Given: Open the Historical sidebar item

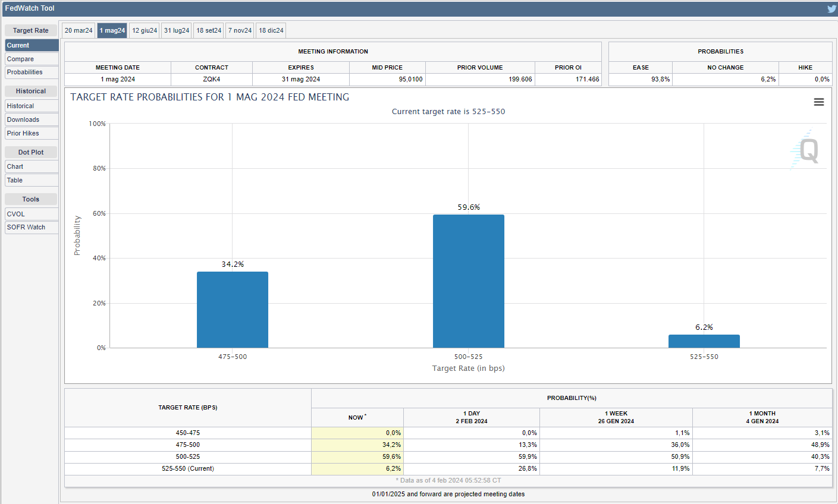Looking at the screenshot, I should pyautogui.click(x=32, y=106).
